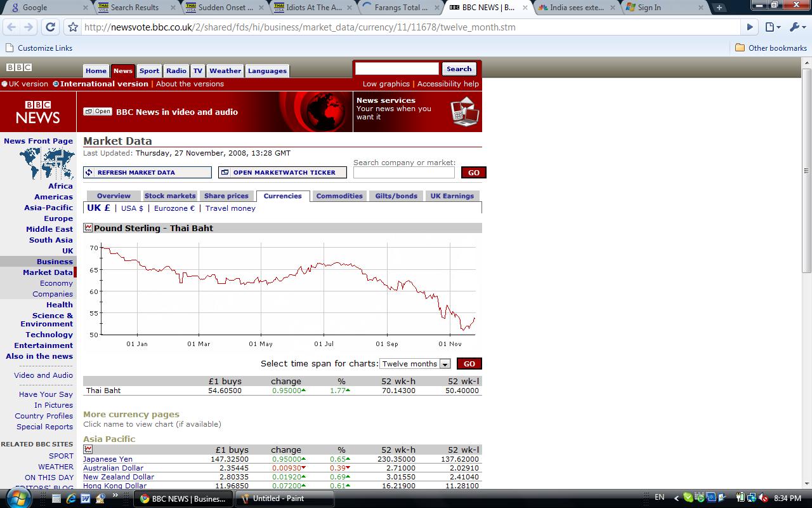Open the Japanese Yen currency link
This screenshot has height=508, width=812.
[108, 459]
